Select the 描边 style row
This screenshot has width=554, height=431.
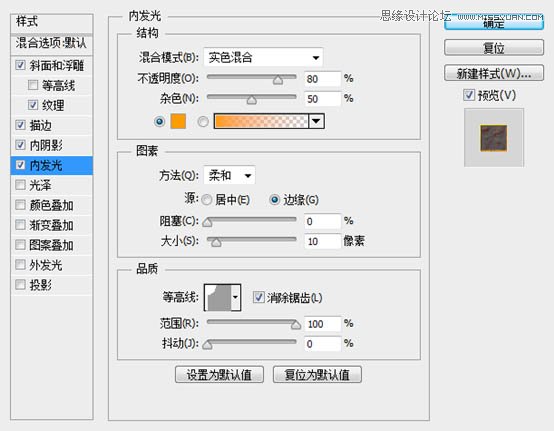52,125
